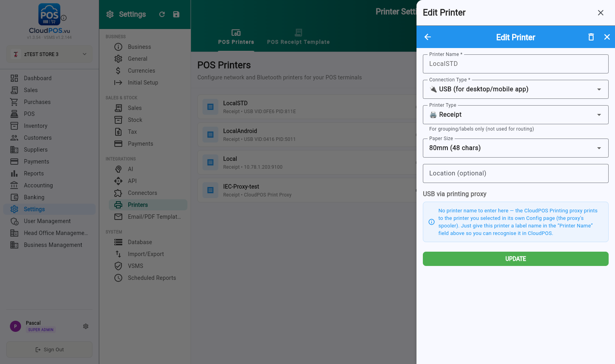The image size is (615, 364).
Task: Click the Sign Out button
Action: coord(49,350)
